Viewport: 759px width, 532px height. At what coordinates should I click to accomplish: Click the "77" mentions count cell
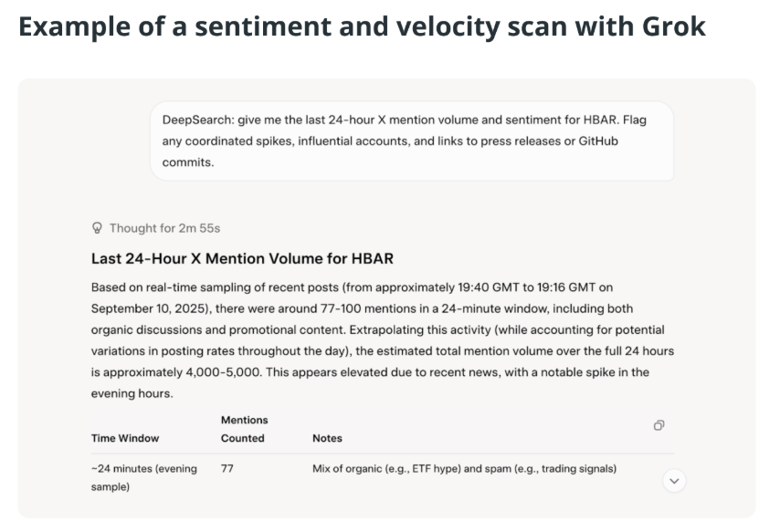[x=229, y=469]
